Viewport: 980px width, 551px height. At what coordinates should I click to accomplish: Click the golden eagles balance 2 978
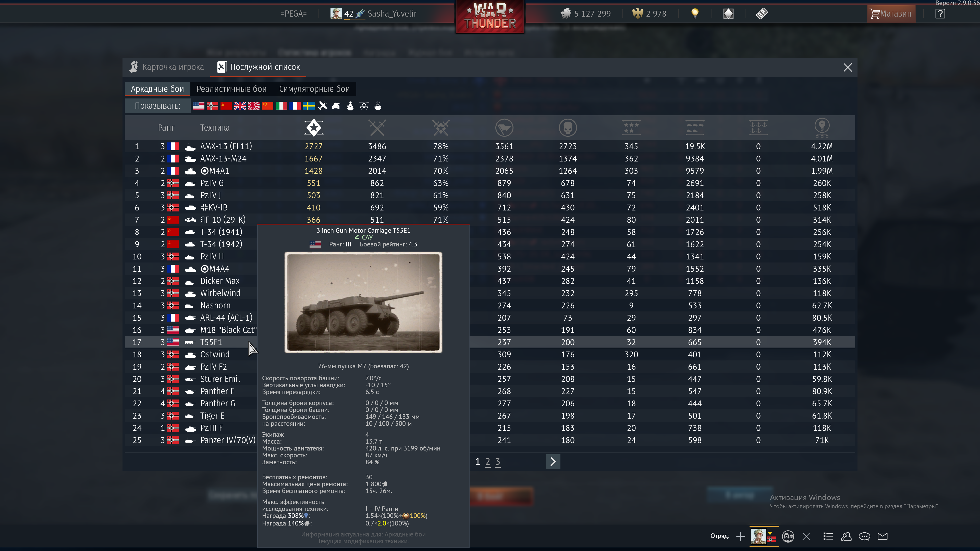649,14
